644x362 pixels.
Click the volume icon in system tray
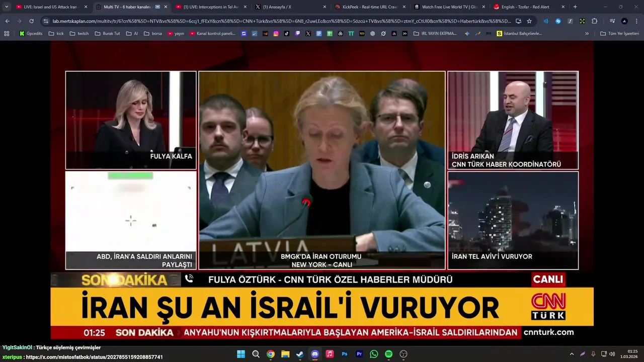click(612, 354)
